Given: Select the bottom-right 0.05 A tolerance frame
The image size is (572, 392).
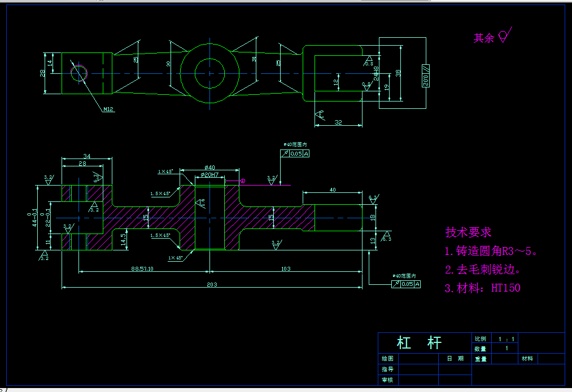Looking at the screenshot, I should (406, 284).
